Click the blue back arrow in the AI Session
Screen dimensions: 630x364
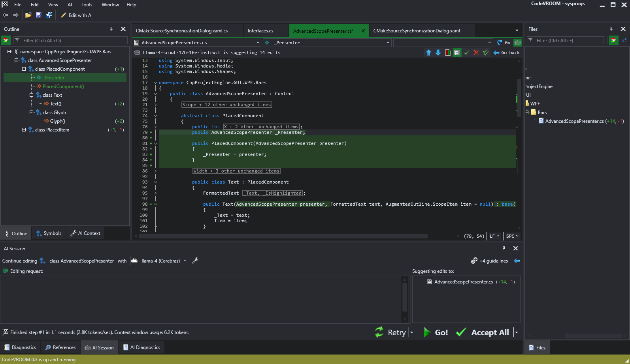pyautogui.click(x=517, y=261)
